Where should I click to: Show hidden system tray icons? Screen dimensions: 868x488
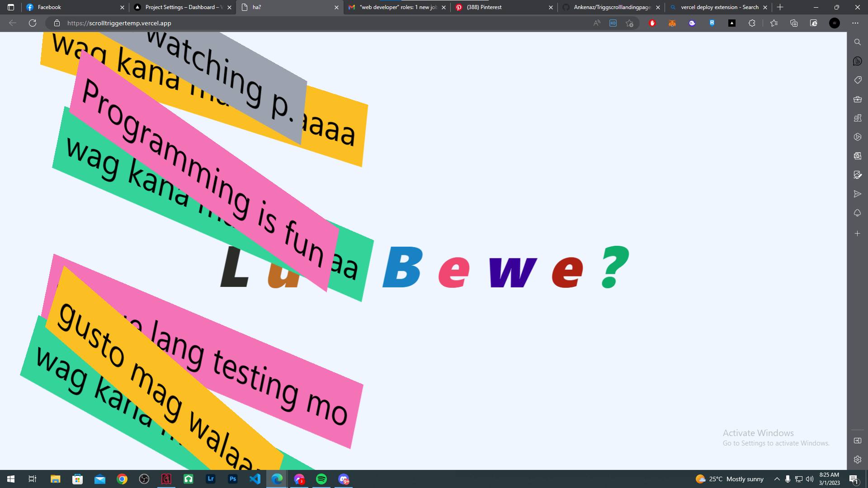tap(777, 479)
